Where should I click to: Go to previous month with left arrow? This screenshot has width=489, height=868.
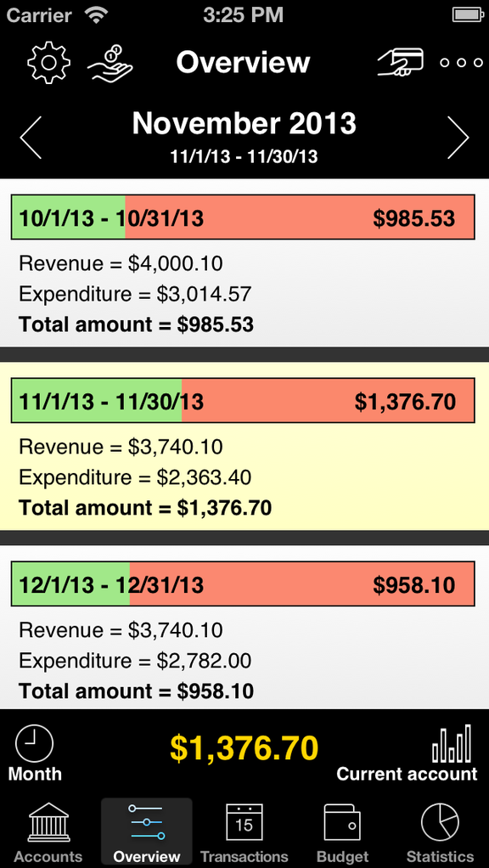[31, 138]
